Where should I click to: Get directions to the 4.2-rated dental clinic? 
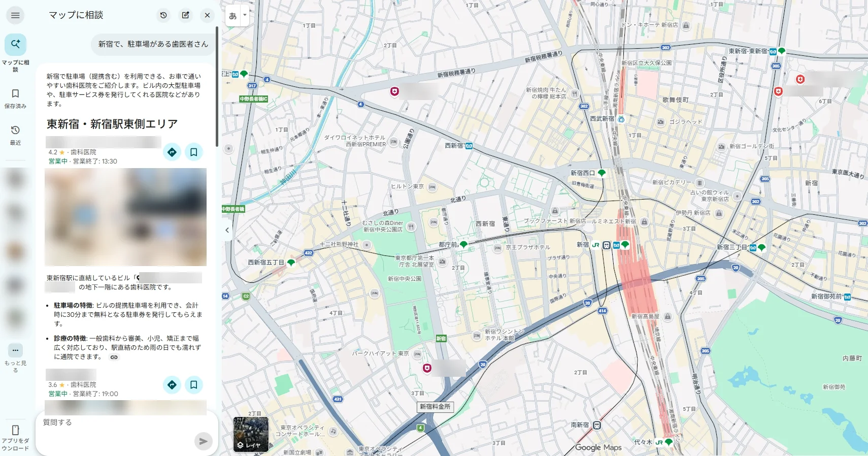pyautogui.click(x=172, y=152)
